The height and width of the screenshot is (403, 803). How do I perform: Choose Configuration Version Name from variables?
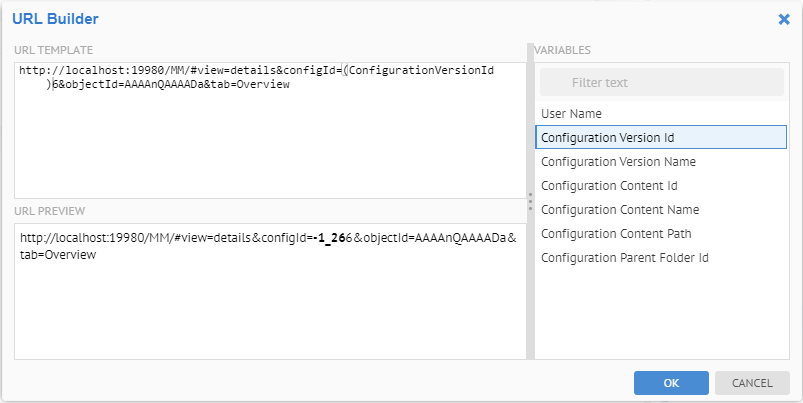(x=618, y=162)
